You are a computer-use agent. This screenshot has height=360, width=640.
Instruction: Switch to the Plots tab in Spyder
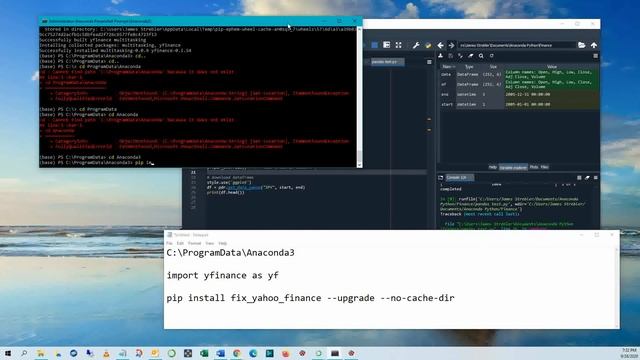click(534, 167)
